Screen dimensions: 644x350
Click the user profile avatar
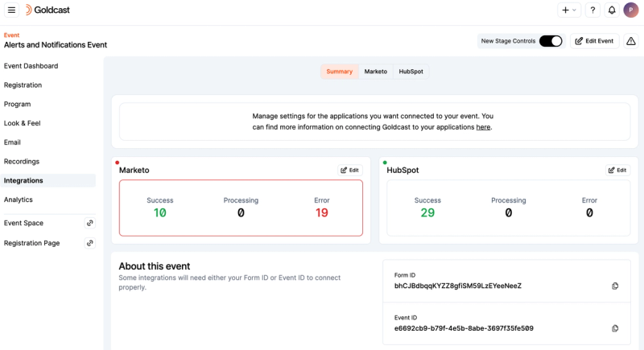tap(631, 10)
